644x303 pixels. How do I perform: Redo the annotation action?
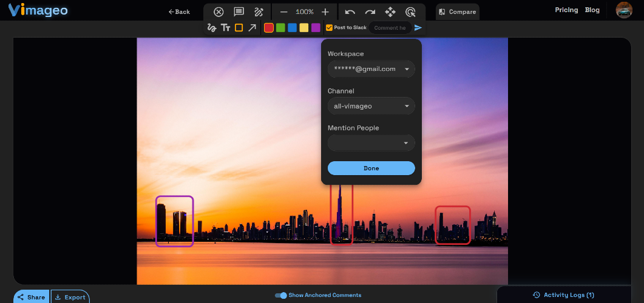coord(370,12)
